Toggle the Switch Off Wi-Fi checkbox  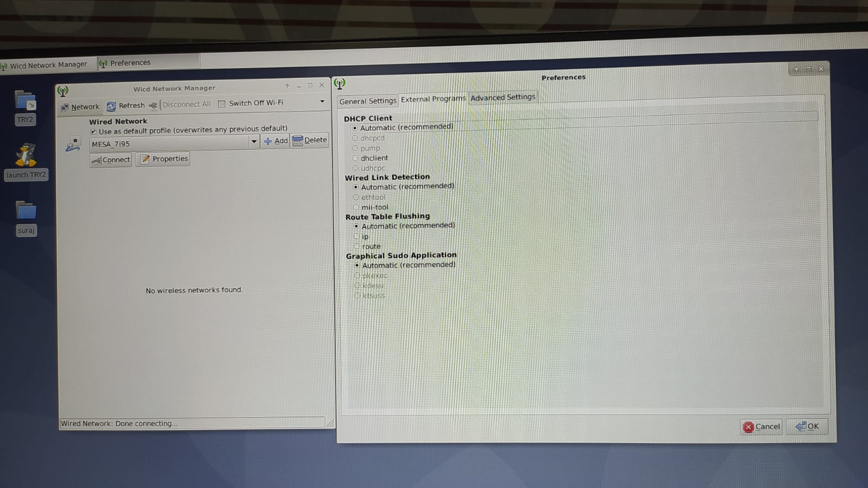pos(222,104)
